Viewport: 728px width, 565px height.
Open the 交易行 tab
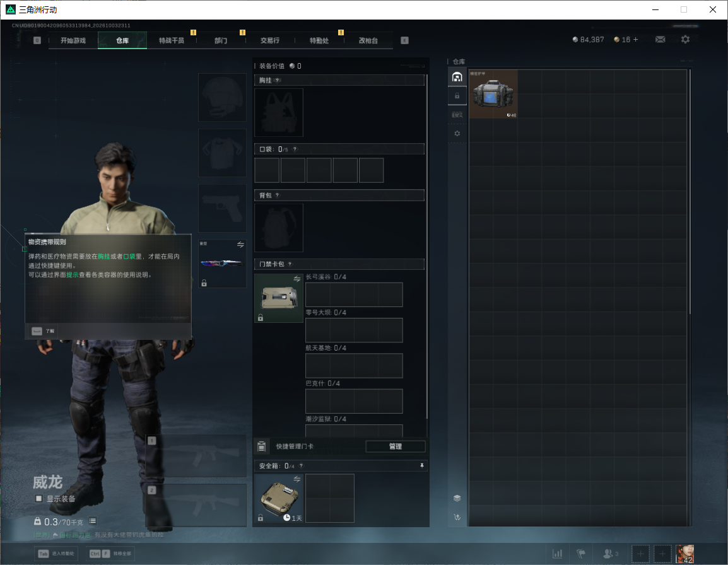[270, 40]
